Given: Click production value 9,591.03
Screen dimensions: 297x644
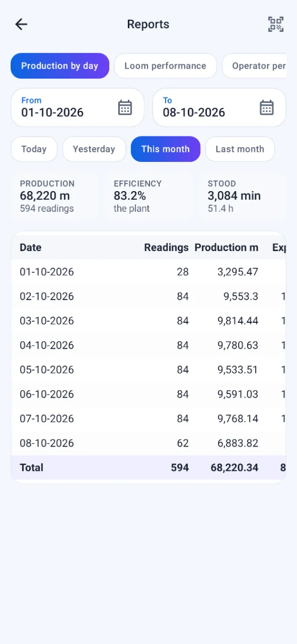Looking at the screenshot, I should tap(238, 394).
